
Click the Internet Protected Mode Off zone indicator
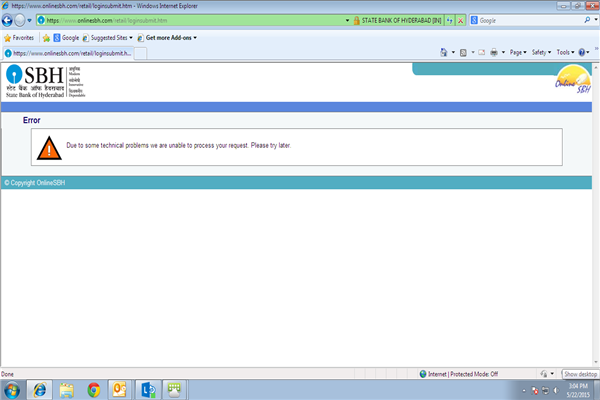coord(459,374)
